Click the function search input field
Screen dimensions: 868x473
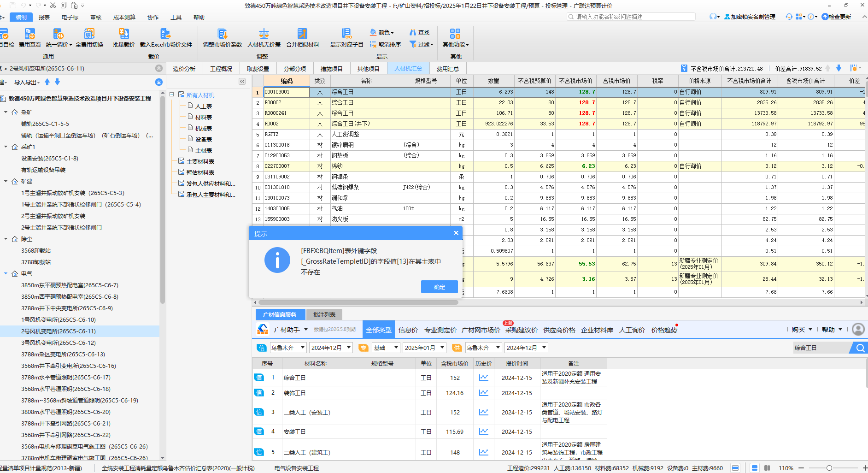pyautogui.click(x=631, y=17)
